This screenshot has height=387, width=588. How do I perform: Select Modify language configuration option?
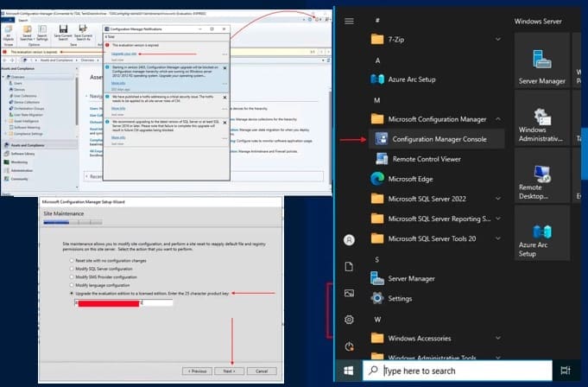click(x=72, y=285)
